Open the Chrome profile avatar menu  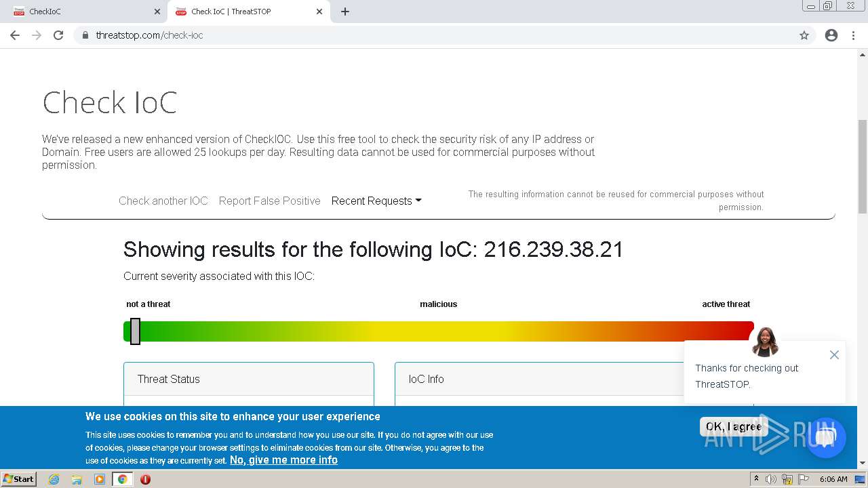pos(831,35)
